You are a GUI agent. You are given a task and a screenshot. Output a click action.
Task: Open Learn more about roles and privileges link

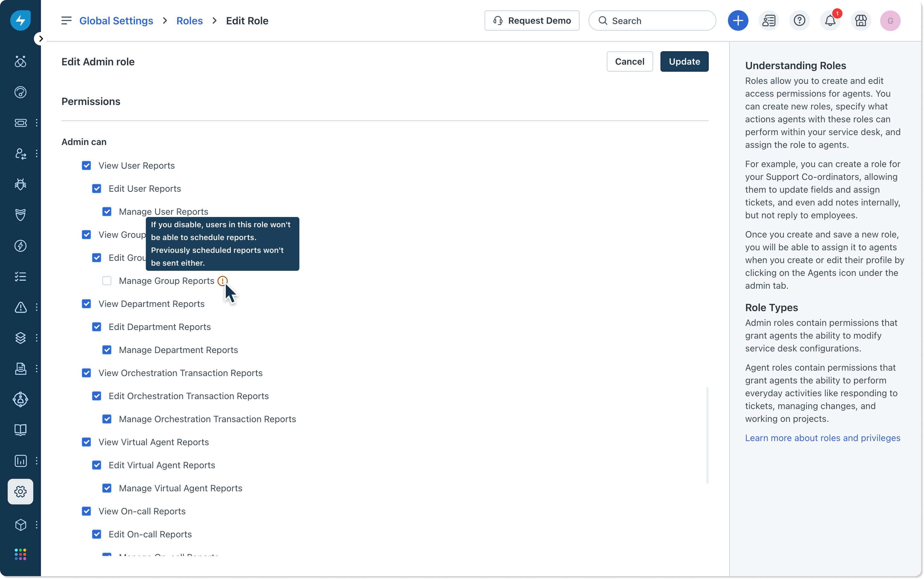click(822, 438)
